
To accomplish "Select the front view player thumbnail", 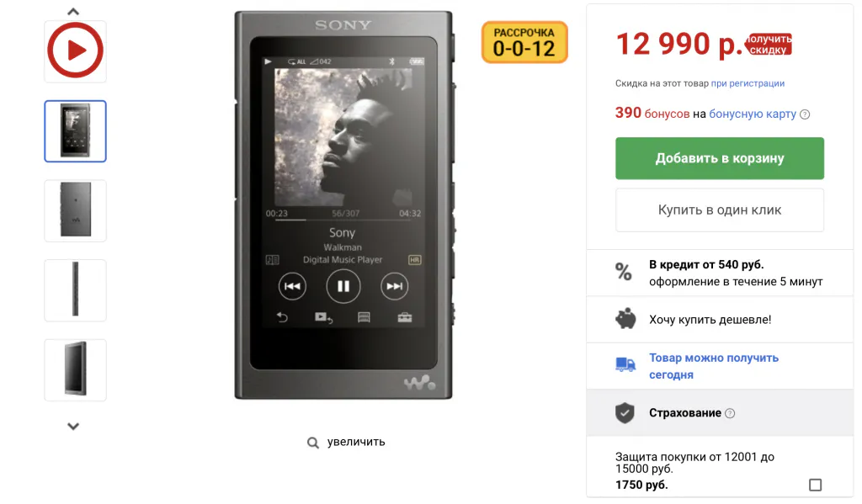I will [x=75, y=131].
